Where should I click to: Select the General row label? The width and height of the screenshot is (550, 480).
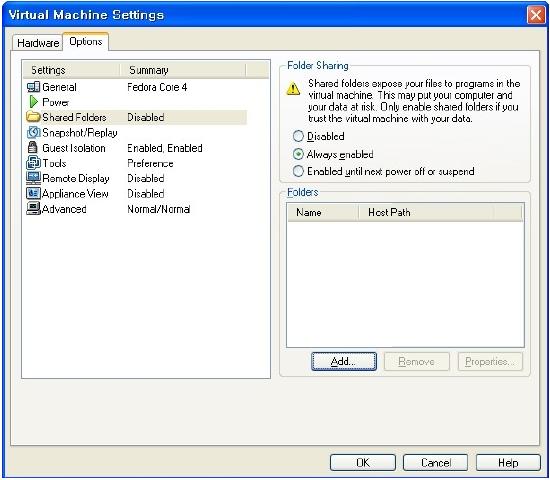coord(59,87)
